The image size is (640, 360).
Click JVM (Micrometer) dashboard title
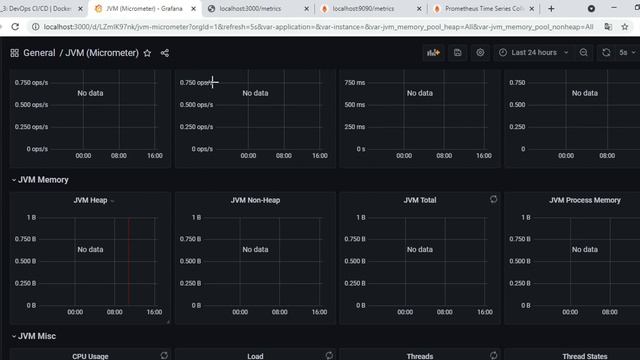pos(102,53)
